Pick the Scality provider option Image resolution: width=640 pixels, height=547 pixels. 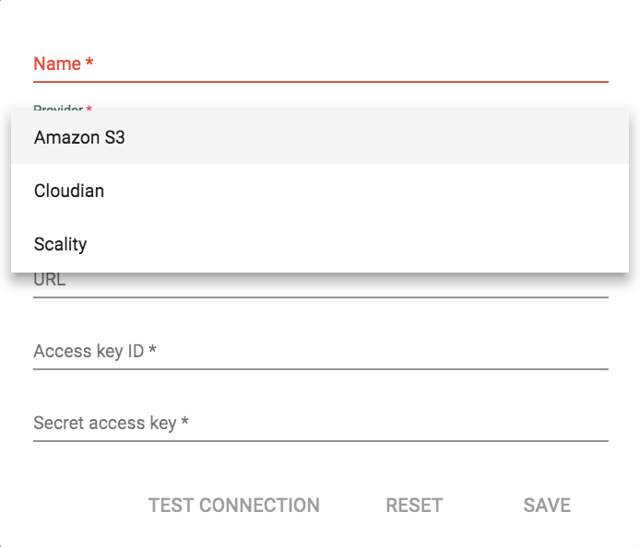tap(61, 244)
